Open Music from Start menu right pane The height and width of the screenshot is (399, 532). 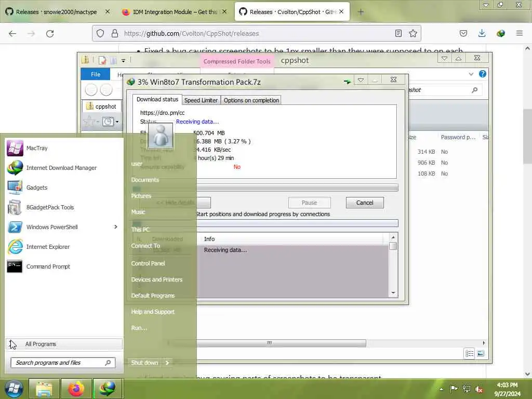(x=138, y=212)
